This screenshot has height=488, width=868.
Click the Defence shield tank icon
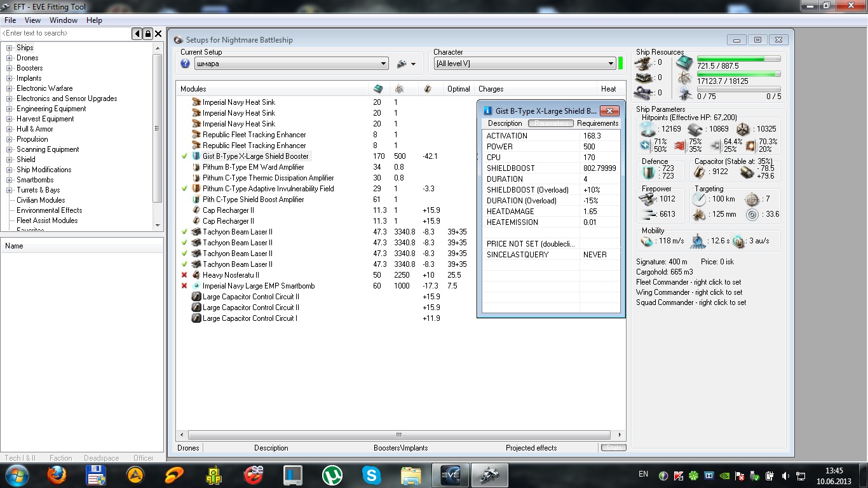648,172
